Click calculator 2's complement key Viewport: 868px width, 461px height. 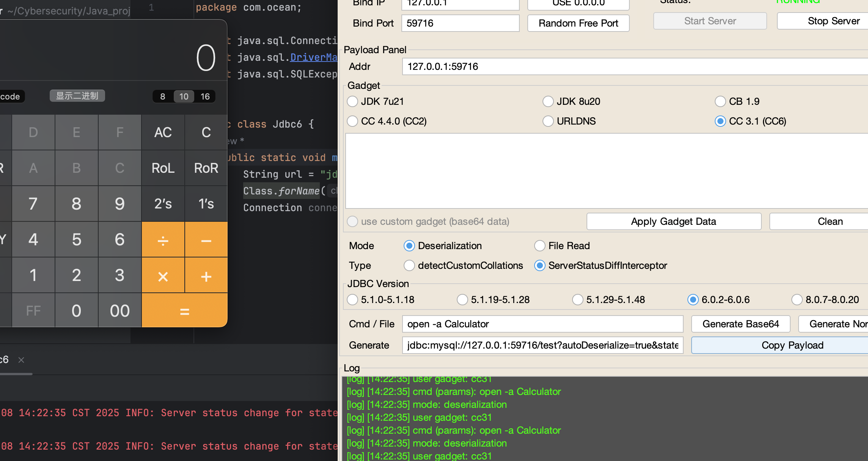pyautogui.click(x=163, y=204)
